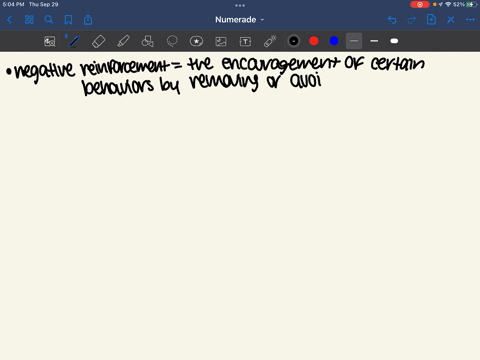Select the Laser pointer tool
This screenshot has width=480, height=360.
(270, 41)
